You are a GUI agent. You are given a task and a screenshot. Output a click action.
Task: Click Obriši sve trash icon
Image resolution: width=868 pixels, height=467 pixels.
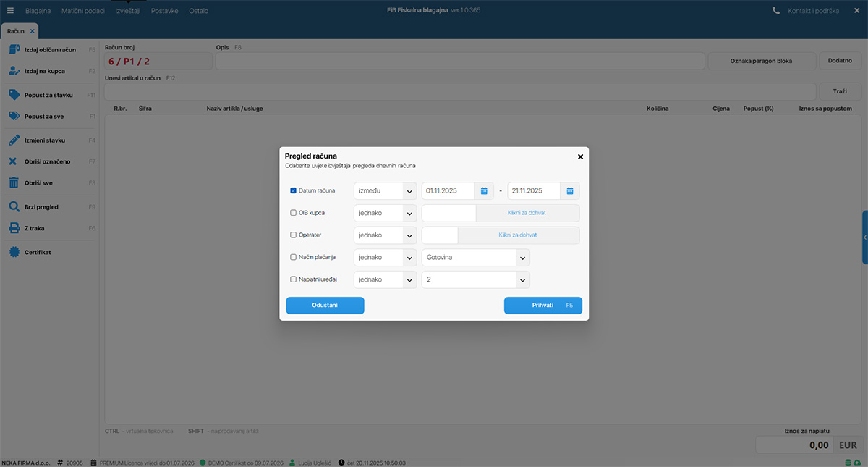pos(14,183)
